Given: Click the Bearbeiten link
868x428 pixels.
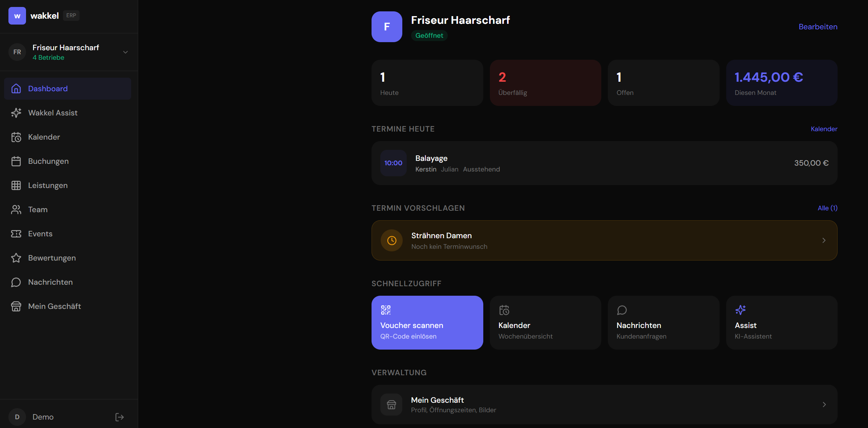Looking at the screenshot, I should click(818, 26).
